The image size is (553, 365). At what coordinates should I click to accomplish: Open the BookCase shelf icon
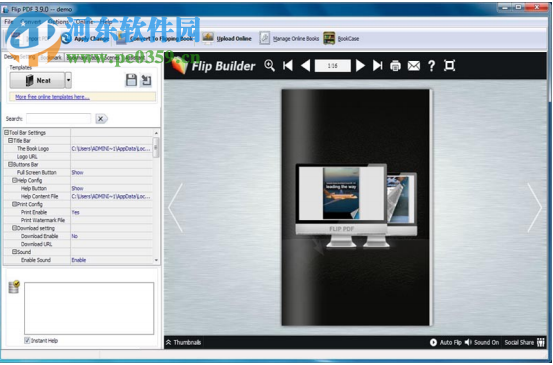(x=329, y=38)
